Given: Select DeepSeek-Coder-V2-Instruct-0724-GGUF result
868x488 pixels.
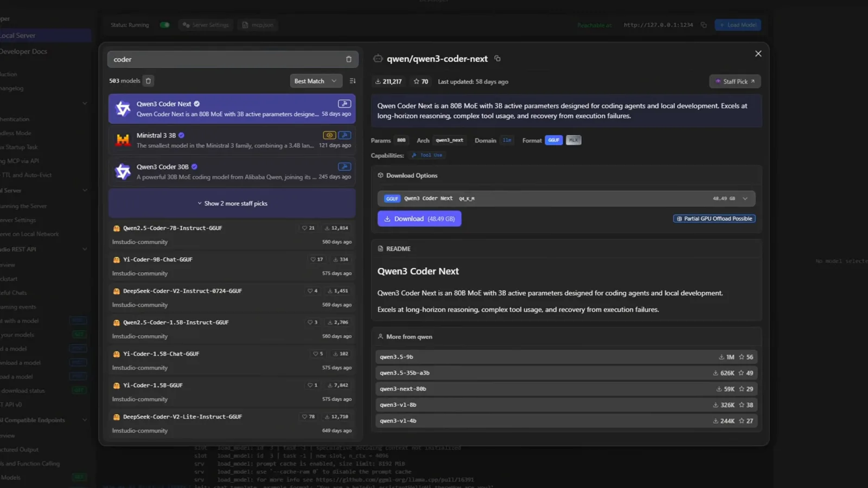Looking at the screenshot, I should point(232,298).
